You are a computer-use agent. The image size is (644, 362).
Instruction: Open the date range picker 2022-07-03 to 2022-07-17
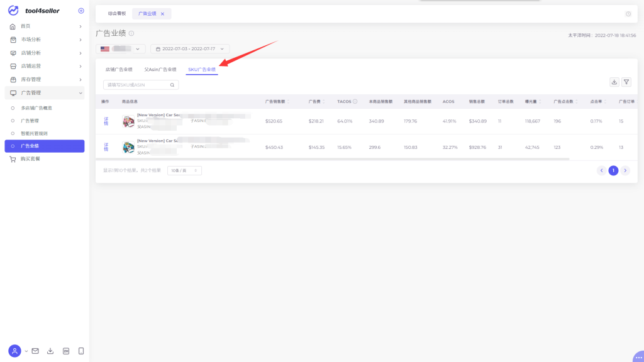click(190, 48)
